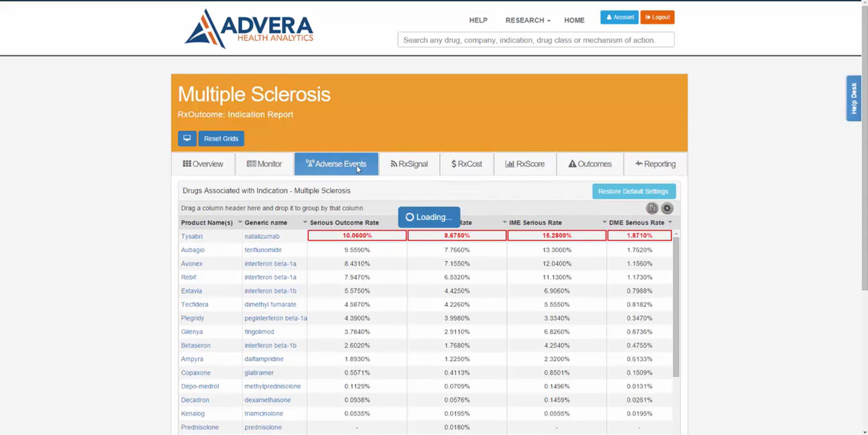
Task: Click the Logout button
Action: pos(657,17)
